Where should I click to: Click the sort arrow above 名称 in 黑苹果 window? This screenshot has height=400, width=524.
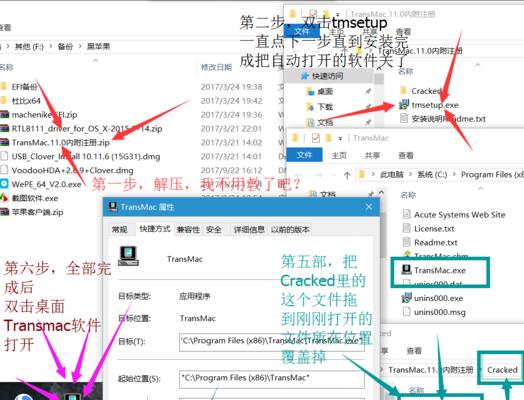[x=96, y=60]
